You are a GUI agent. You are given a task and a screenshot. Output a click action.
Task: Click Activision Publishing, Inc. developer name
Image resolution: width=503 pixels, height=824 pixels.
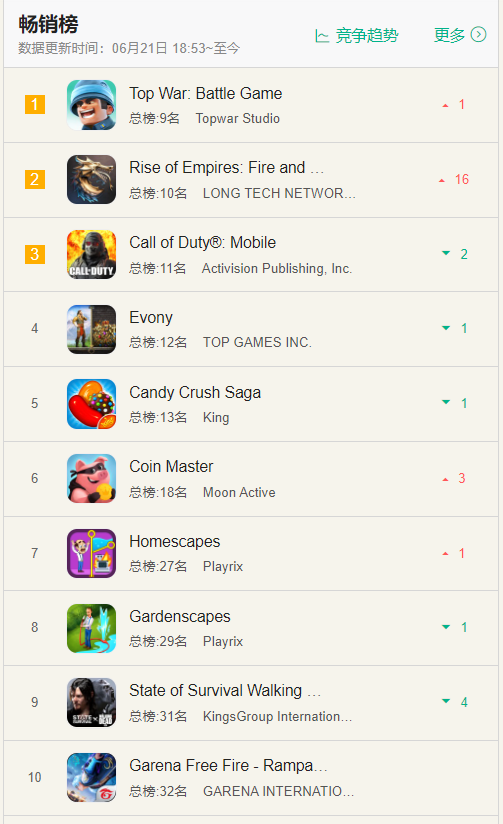[277, 269]
